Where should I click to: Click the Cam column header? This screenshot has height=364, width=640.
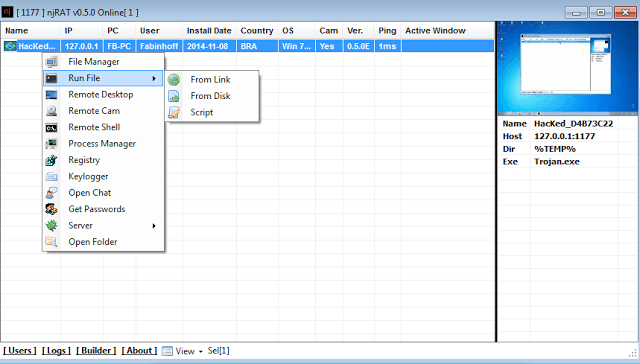(x=329, y=31)
